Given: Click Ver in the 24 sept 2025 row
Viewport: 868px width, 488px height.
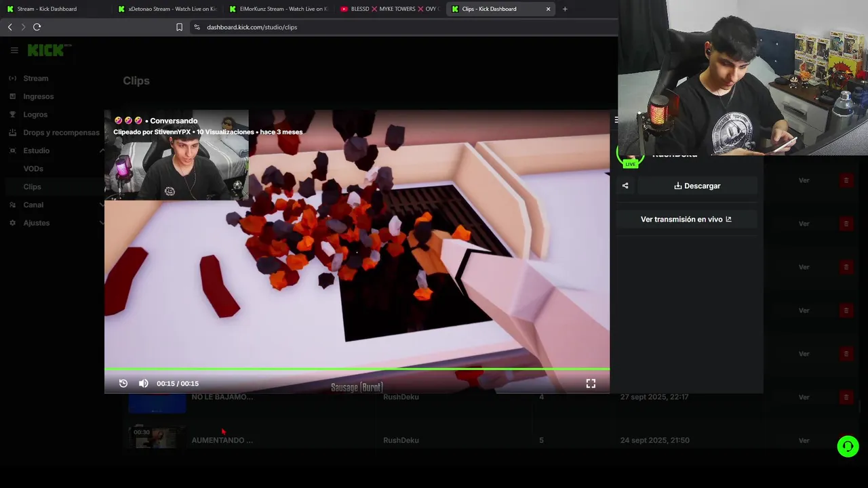Looking at the screenshot, I should click(804, 441).
